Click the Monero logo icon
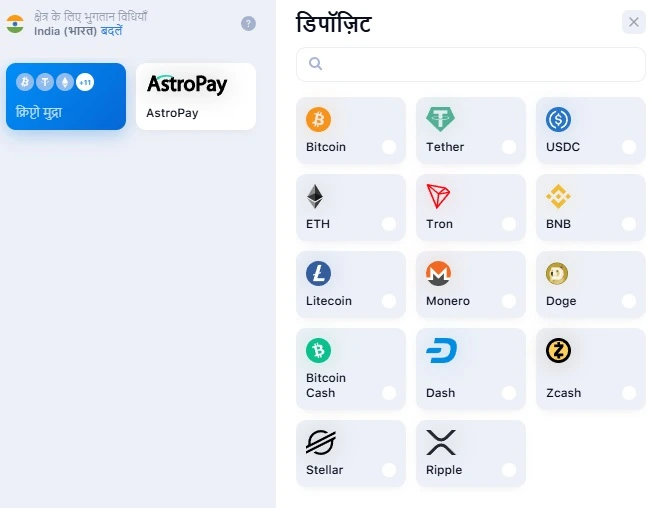652x508 pixels. coord(438,274)
